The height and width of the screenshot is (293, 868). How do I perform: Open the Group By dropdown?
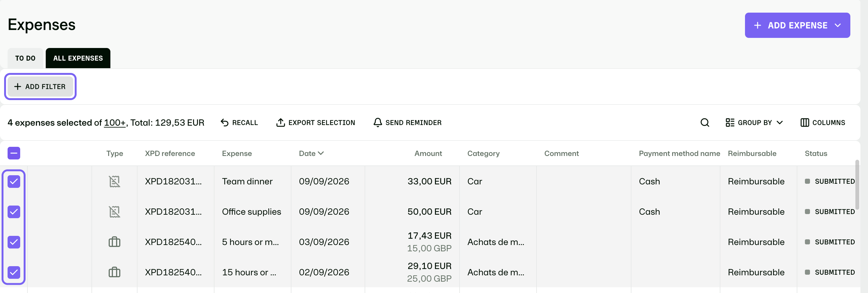point(754,123)
